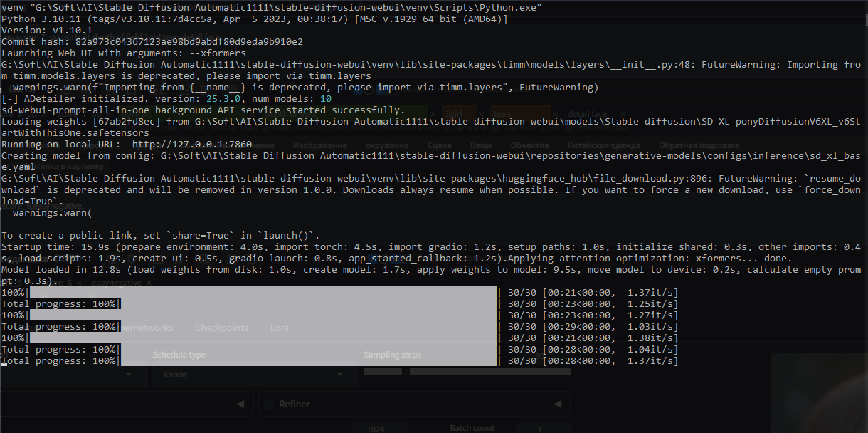Select the 'Объектив' tab in web UI

click(x=530, y=145)
